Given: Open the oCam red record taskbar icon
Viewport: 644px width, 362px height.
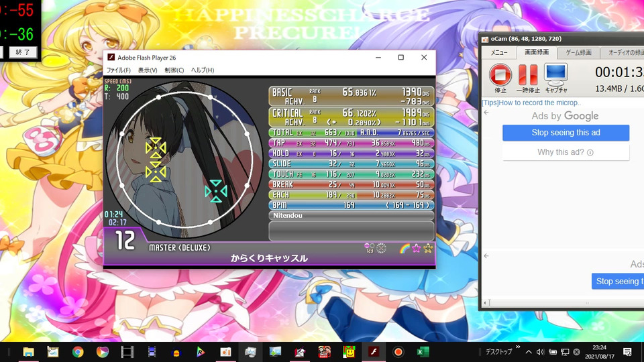Looking at the screenshot, I should (x=398, y=352).
